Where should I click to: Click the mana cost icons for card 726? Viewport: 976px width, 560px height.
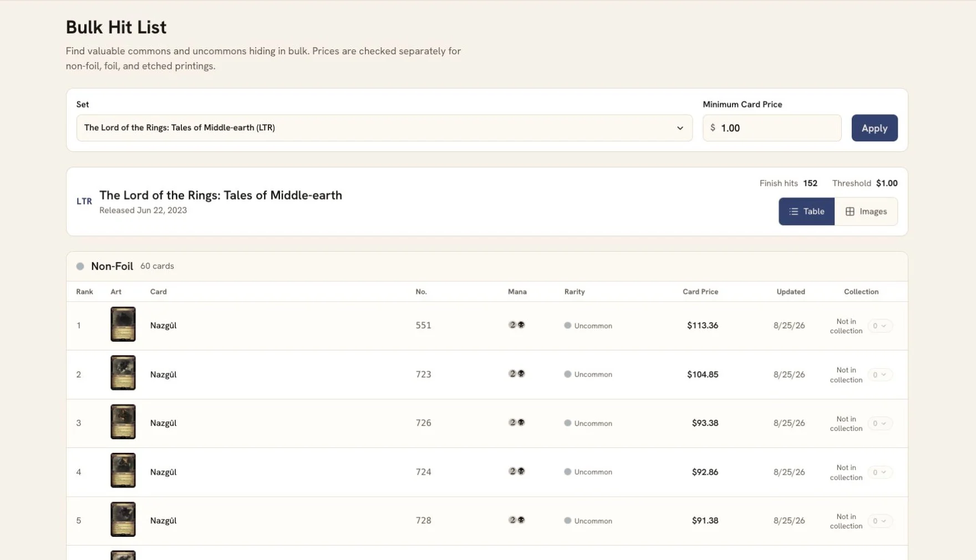tap(517, 422)
